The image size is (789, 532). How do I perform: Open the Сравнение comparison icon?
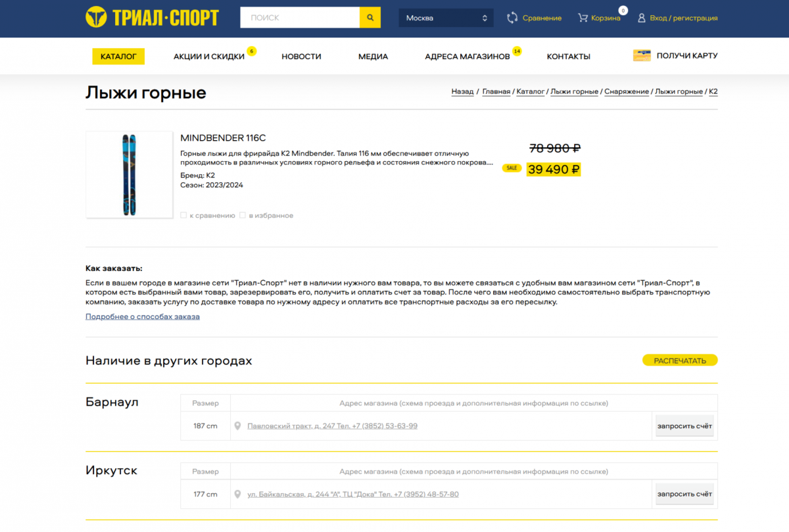click(512, 18)
